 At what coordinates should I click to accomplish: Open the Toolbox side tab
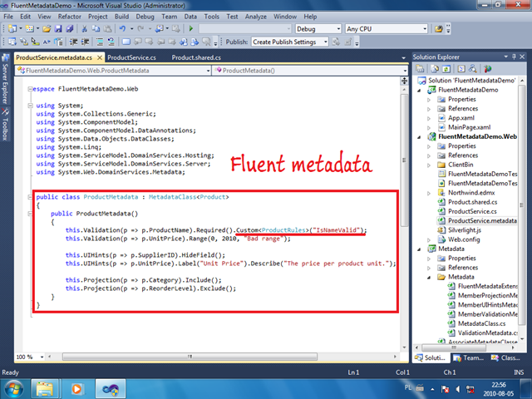tap(5, 124)
